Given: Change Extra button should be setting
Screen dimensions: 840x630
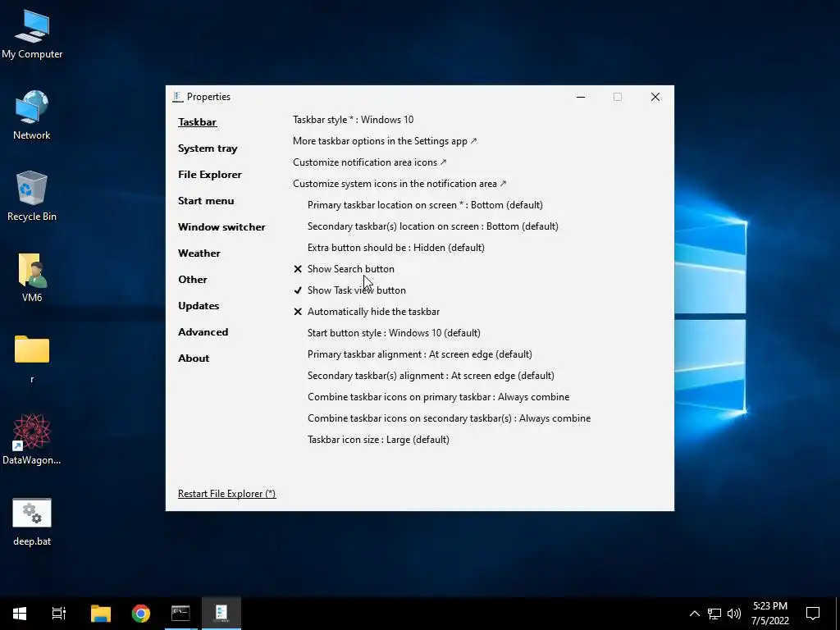Looking at the screenshot, I should (x=396, y=248).
